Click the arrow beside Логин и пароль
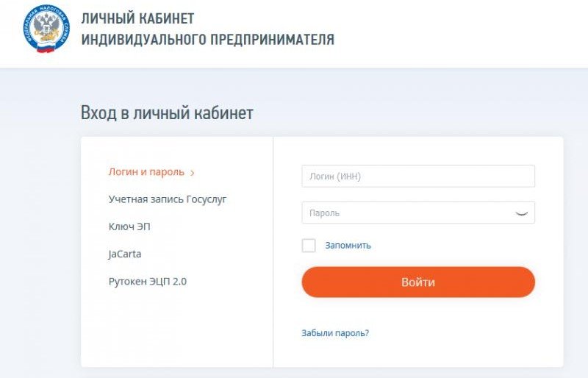Screen dimensions: 588x378 point(193,174)
